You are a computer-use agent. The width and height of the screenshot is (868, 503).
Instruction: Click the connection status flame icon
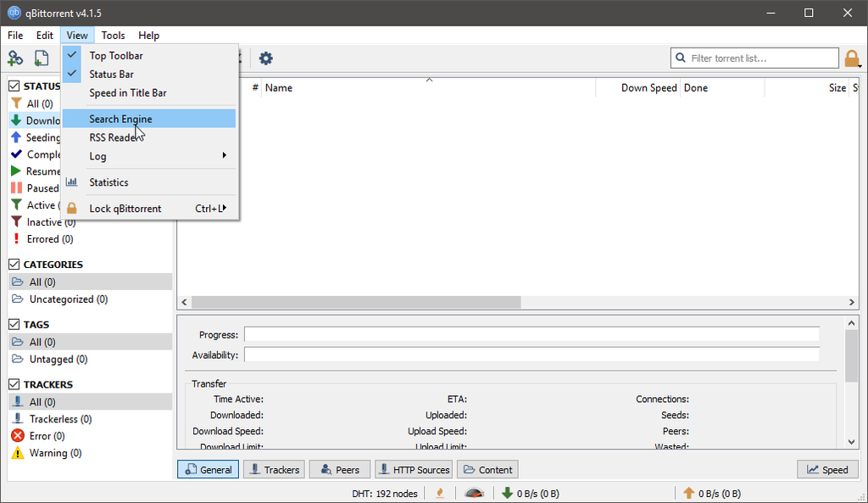439,493
